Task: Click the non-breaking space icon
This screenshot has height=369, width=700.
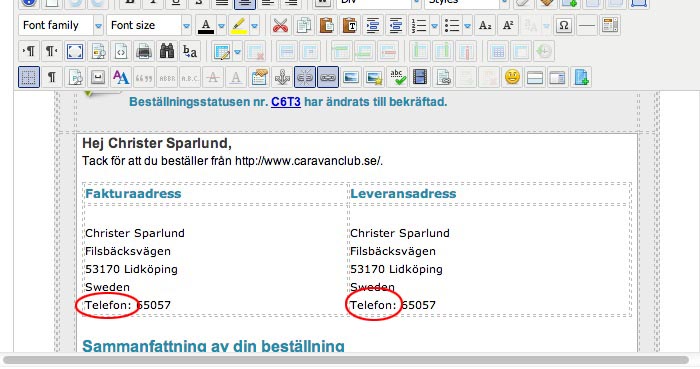Action: tap(98, 78)
